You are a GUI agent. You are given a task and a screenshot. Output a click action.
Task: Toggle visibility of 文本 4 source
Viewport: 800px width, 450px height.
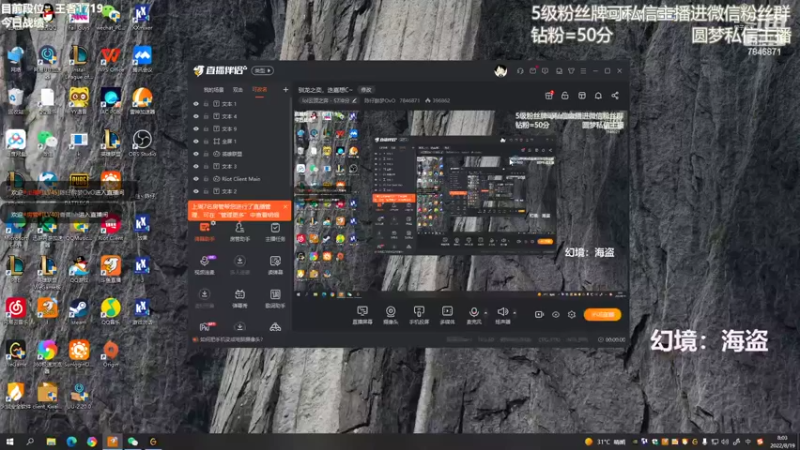tap(196, 116)
